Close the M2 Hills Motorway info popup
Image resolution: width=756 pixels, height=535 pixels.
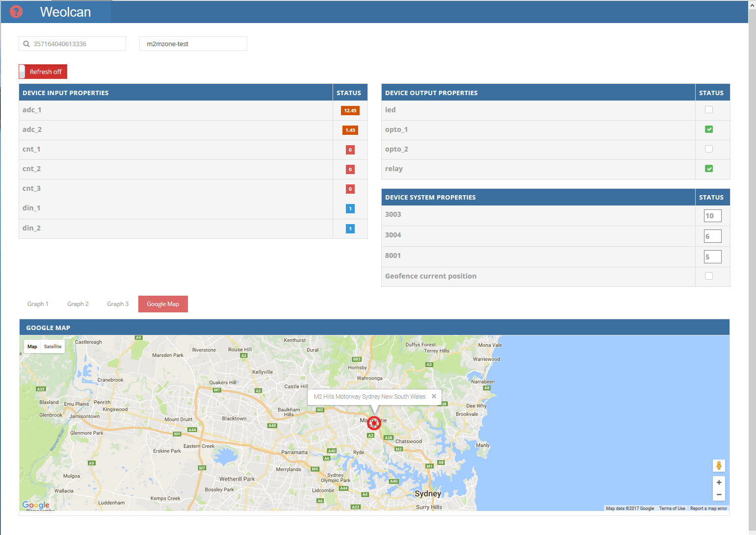(434, 396)
